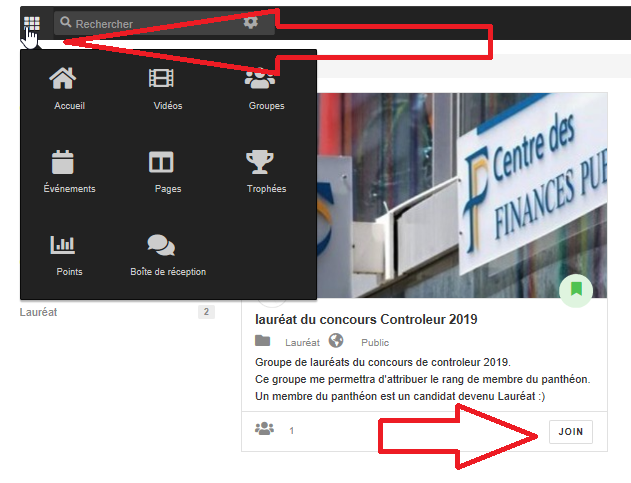Open Points chart icon
Viewport: 631px width, 483px height.
[62, 245]
